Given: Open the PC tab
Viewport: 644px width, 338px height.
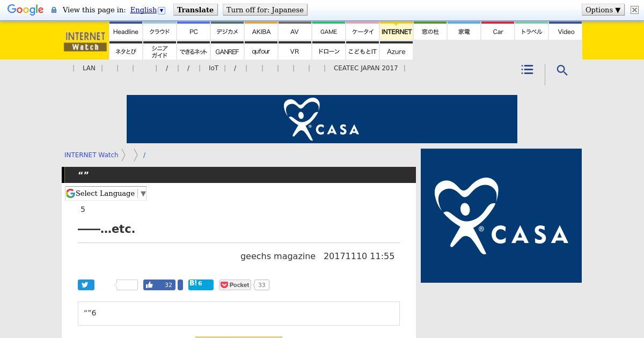Looking at the screenshot, I should 194,31.
